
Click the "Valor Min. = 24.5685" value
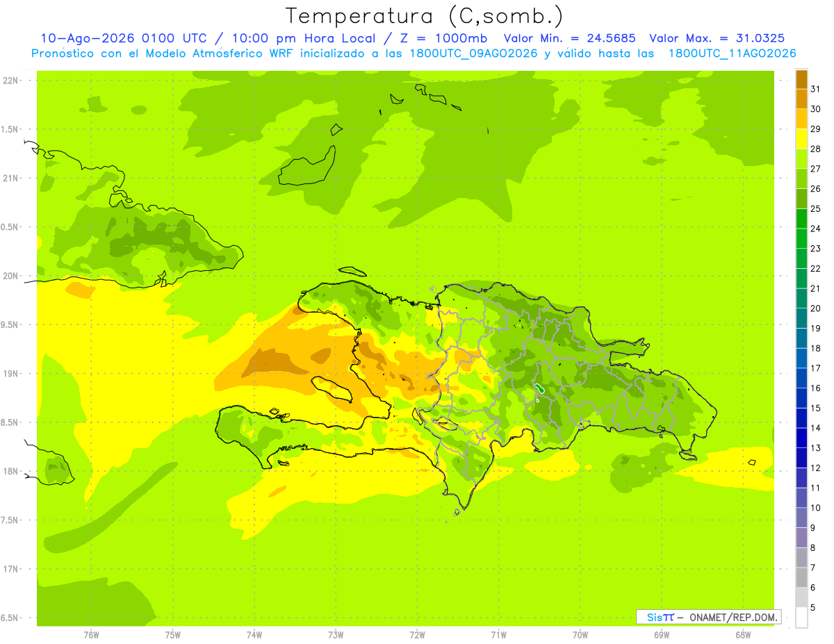(x=569, y=38)
